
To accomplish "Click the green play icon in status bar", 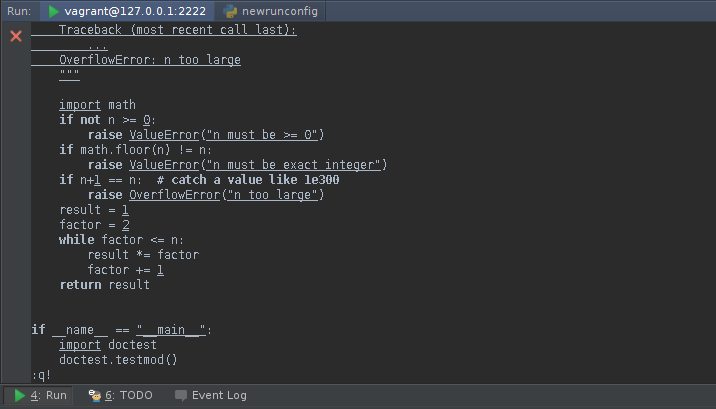I will click(20, 395).
